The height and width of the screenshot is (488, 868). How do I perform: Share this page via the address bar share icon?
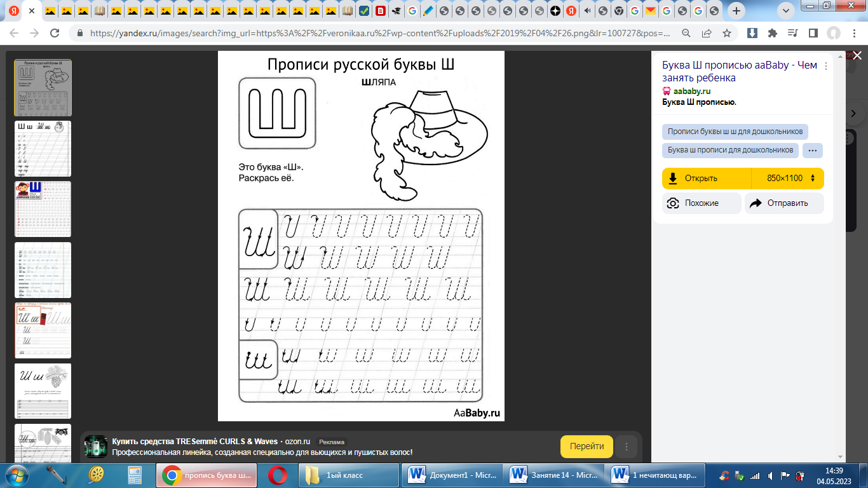tap(707, 33)
